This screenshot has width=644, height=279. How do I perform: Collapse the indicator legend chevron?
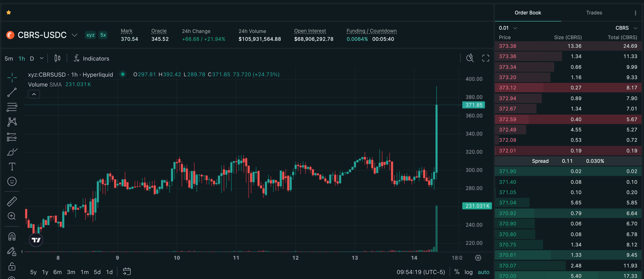[x=34, y=94]
